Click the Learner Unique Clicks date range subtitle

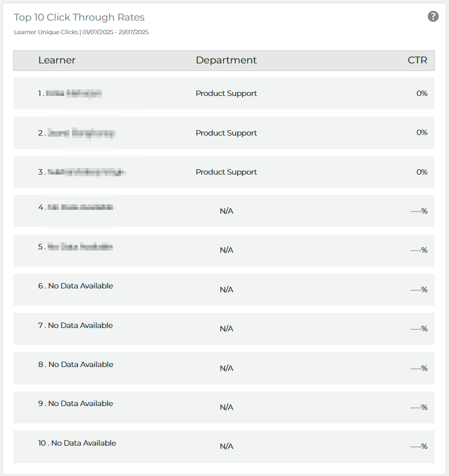[81, 32]
